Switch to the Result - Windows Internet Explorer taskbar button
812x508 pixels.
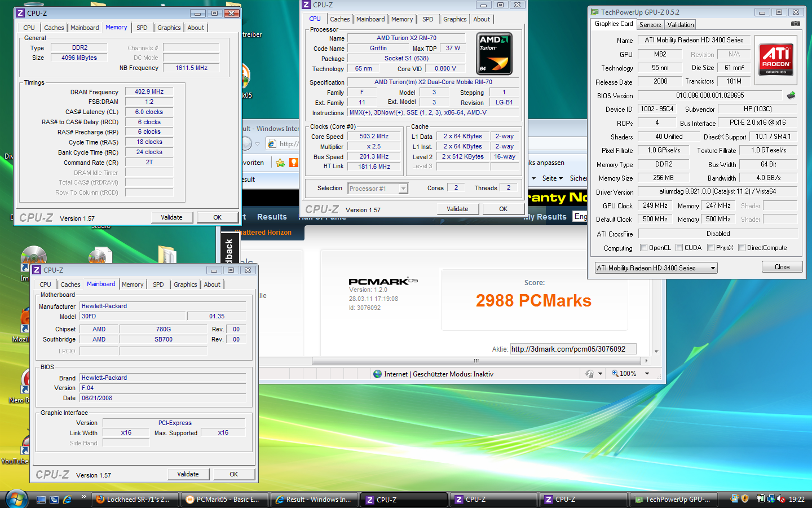point(314,500)
